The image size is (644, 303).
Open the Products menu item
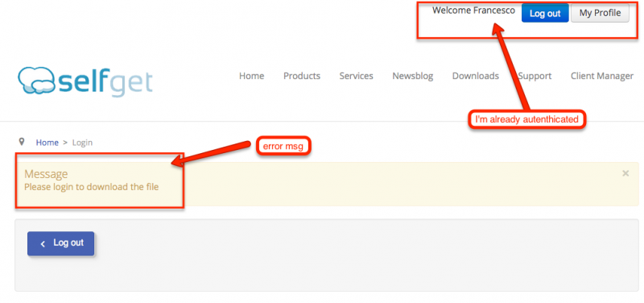click(x=302, y=76)
